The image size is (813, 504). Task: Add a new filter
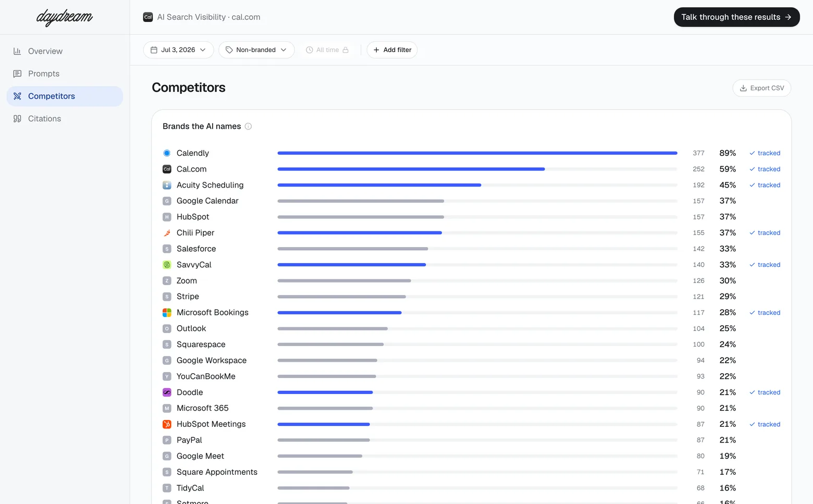tap(392, 50)
